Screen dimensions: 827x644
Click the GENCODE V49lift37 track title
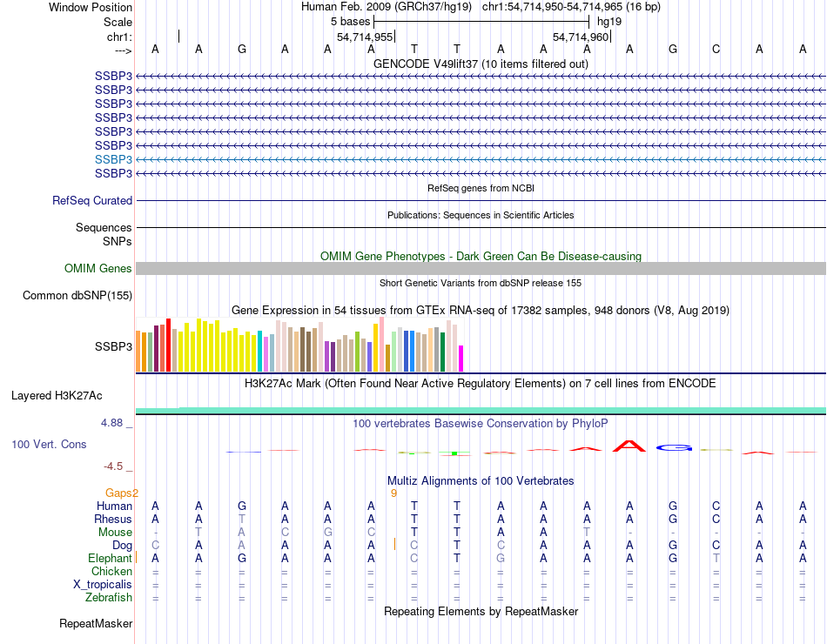coord(481,64)
